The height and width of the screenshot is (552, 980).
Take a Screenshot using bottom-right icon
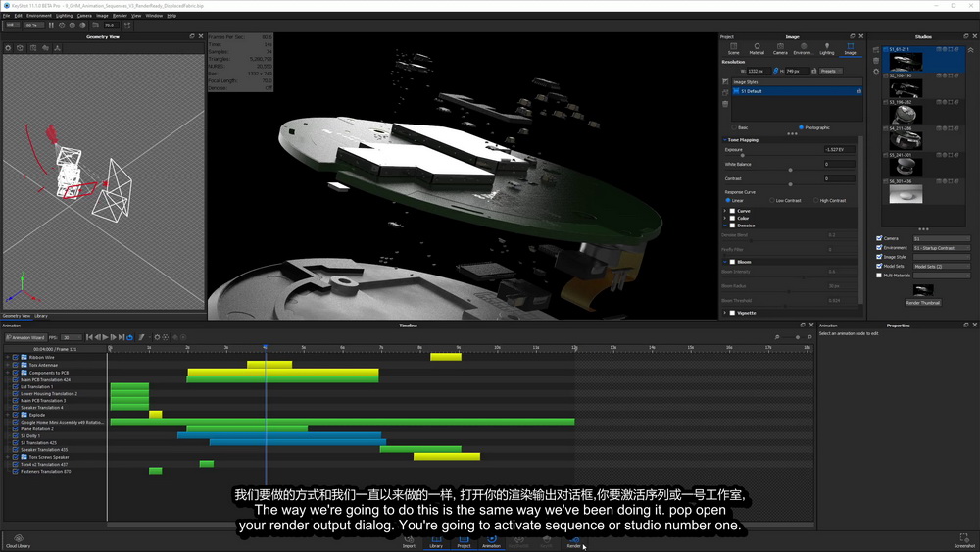(964, 541)
